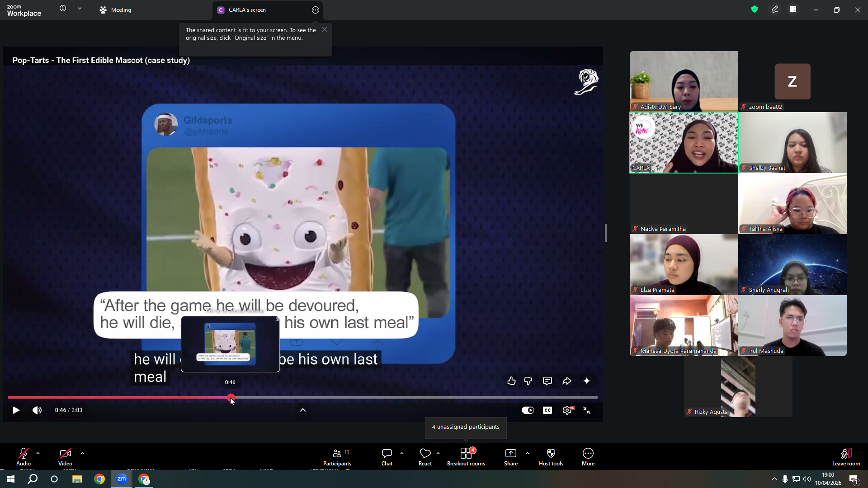The width and height of the screenshot is (868, 488).
Task: Select Adisty Dwi Sary's video tile
Action: pos(684,81)
